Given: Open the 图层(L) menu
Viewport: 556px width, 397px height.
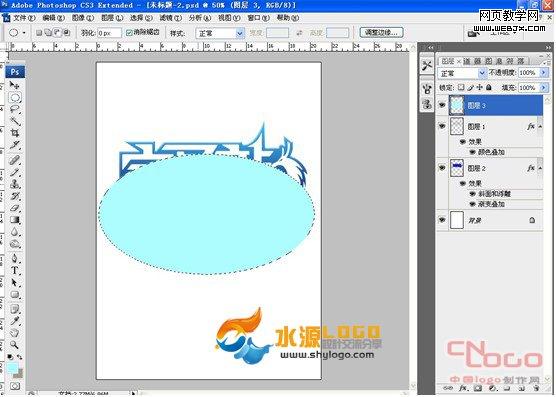Looking at the screenshot, I should [112, 18].
